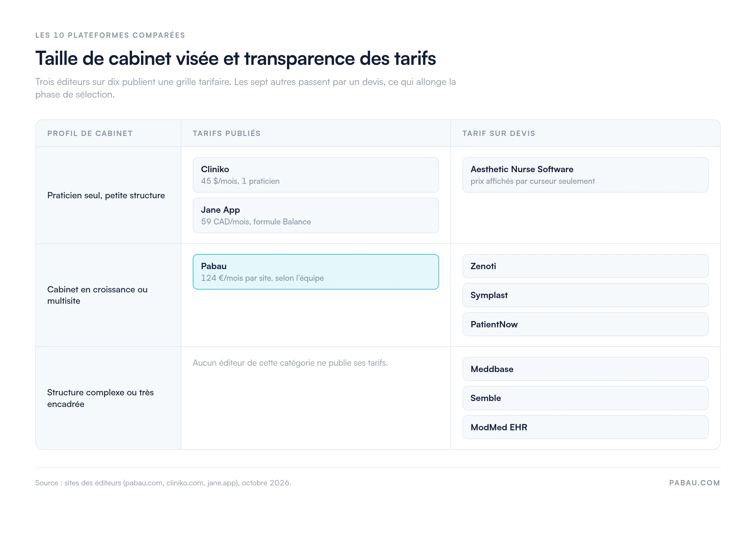Select the Zenoti card
This screenshot has width=756, height=554.
coord(585,266)
